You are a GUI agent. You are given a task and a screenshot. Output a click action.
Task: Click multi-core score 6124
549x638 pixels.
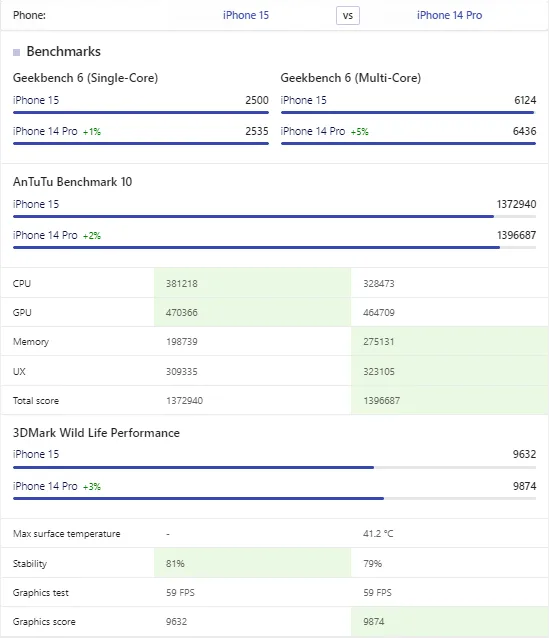[525, 100]
